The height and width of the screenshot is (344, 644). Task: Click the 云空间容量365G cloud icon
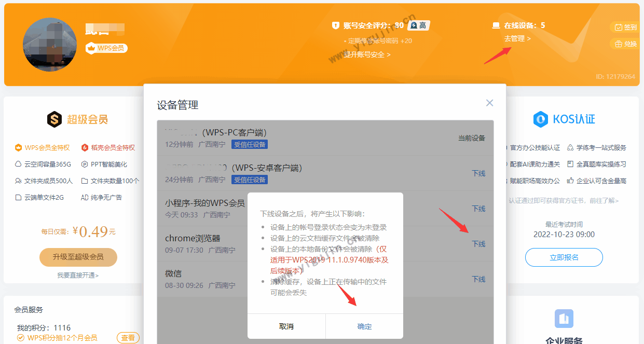(19, 164)
